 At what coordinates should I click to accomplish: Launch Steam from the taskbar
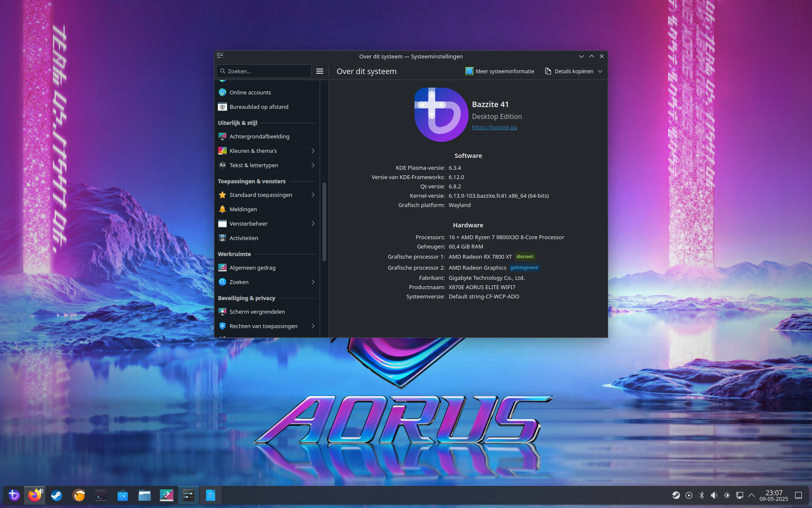(57, 495)
